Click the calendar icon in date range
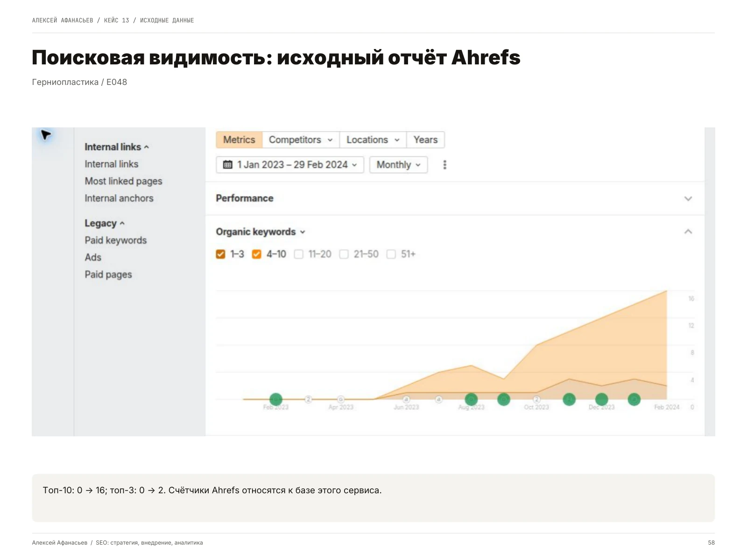This screenshot has width=747, height=560. pos(228,165)
